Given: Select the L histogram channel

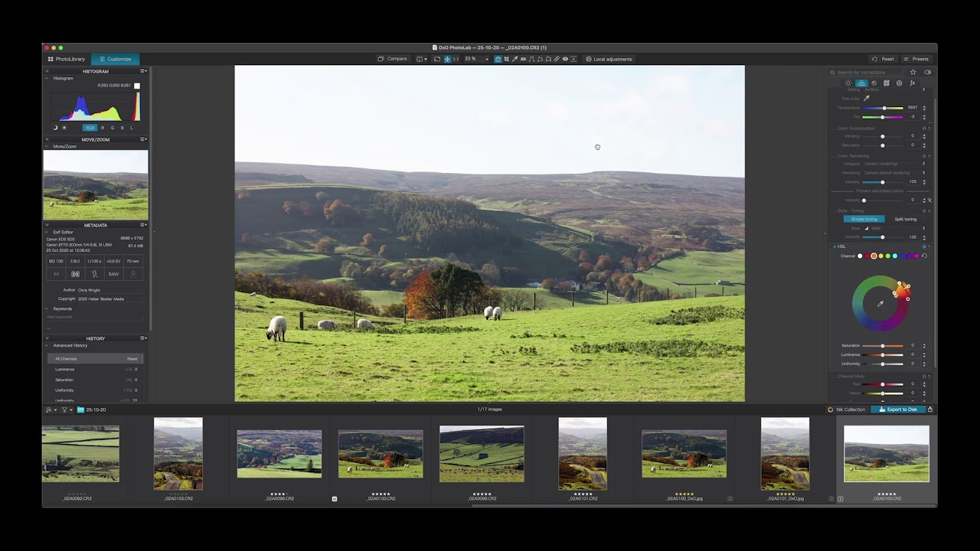Looking at the screenshot, I should (132, 128).
